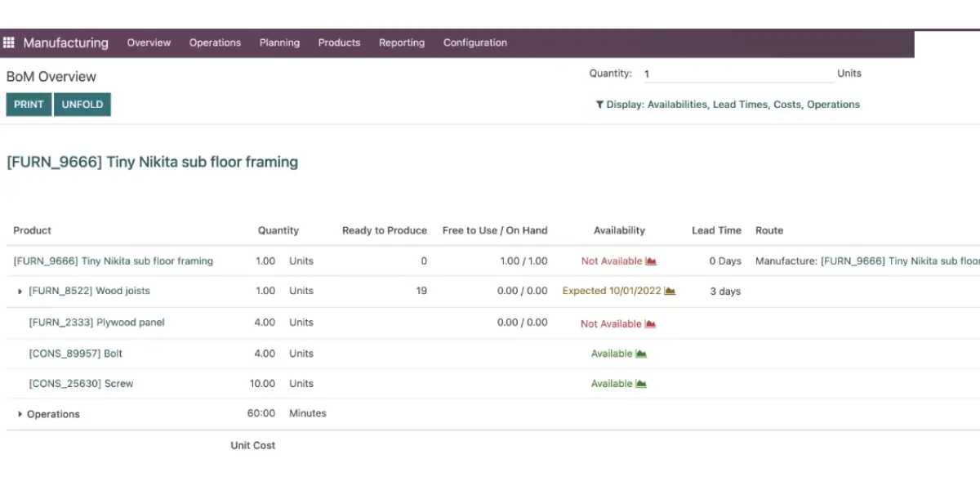The width and height of the screenshot is (980, 490).
Task: Open the Planning menu
Action: pyautogui.click(x=279, y=42)
